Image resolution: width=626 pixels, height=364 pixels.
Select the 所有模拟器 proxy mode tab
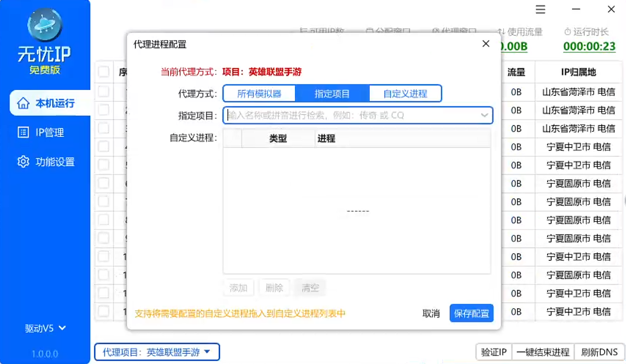(x=259, y=93)
